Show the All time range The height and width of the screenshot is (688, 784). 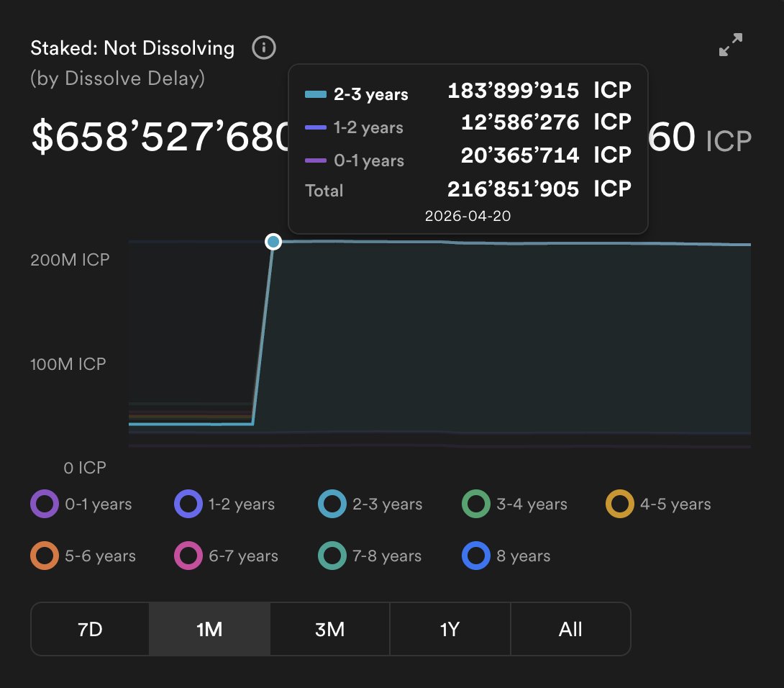(570, 630)
